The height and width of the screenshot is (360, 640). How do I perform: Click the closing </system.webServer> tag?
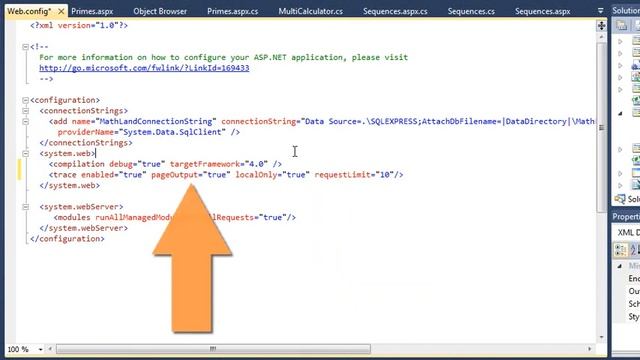(x=84, y=228)
